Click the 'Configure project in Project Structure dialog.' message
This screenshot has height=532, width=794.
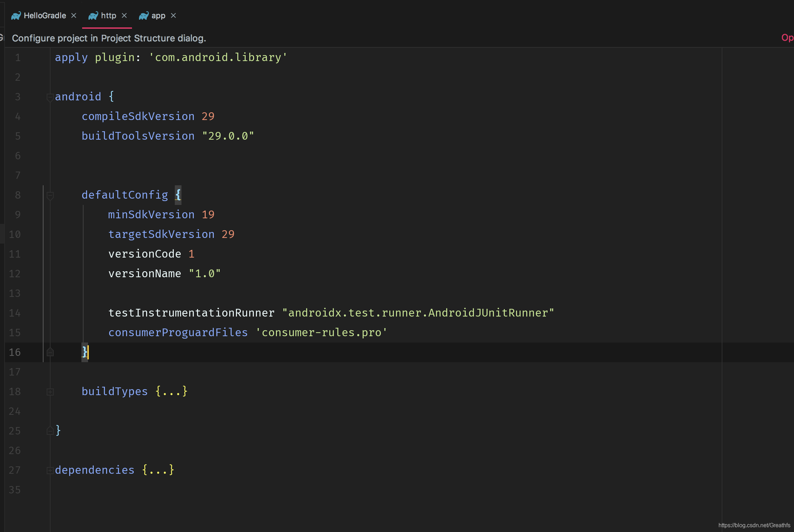click(109, 38)
